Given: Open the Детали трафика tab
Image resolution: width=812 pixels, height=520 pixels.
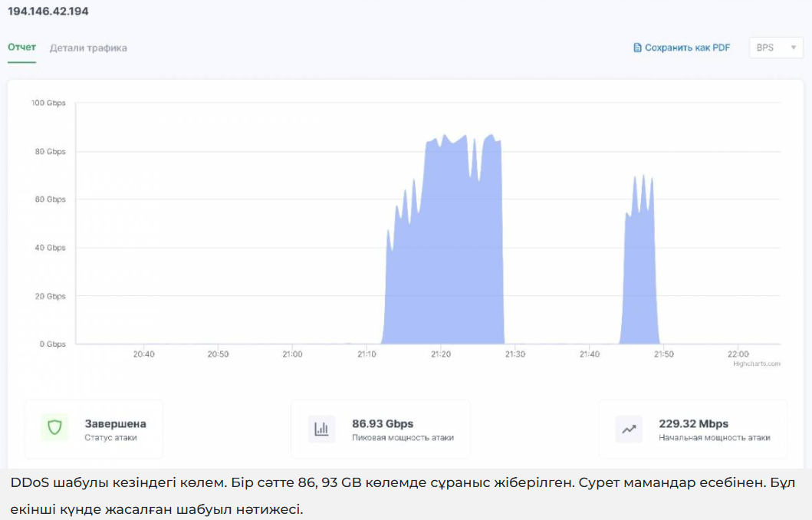Looking at the screenshot, I should coord(88,48).
